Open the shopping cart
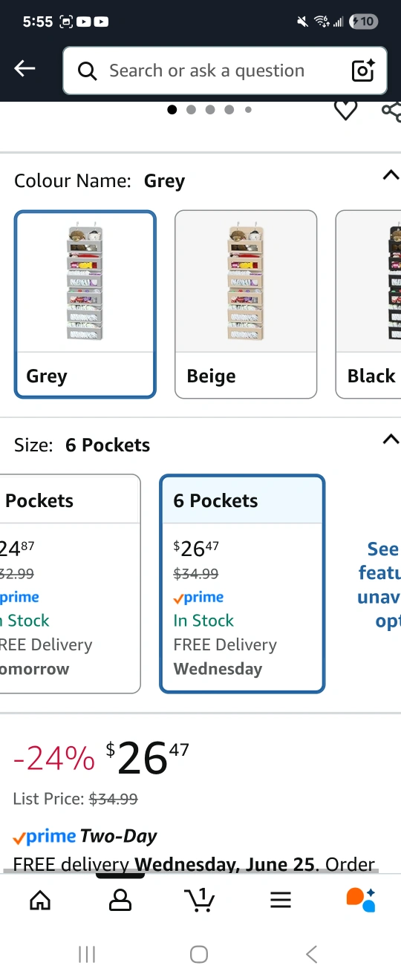 (x=199, y=900)
